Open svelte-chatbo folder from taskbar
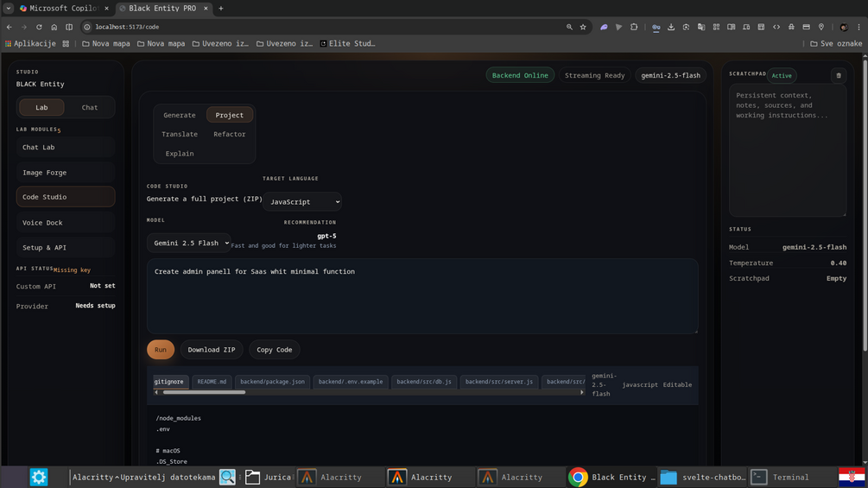Viewport: 868px width, 488px height. tap(702, 477)
